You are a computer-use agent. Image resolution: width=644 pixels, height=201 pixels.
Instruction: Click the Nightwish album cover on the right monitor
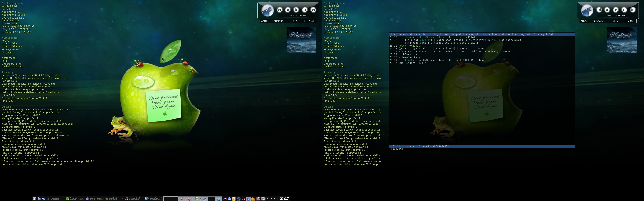coord(622,40)
